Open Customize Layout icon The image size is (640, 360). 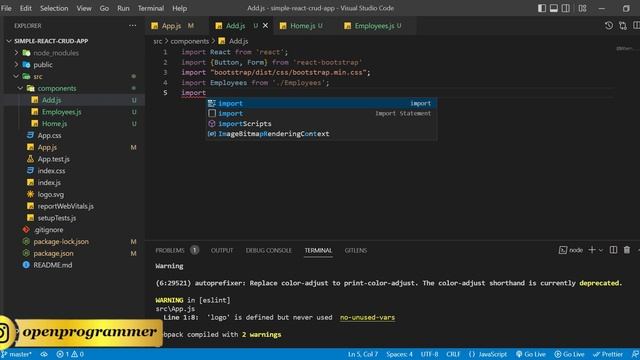point(582,8)
